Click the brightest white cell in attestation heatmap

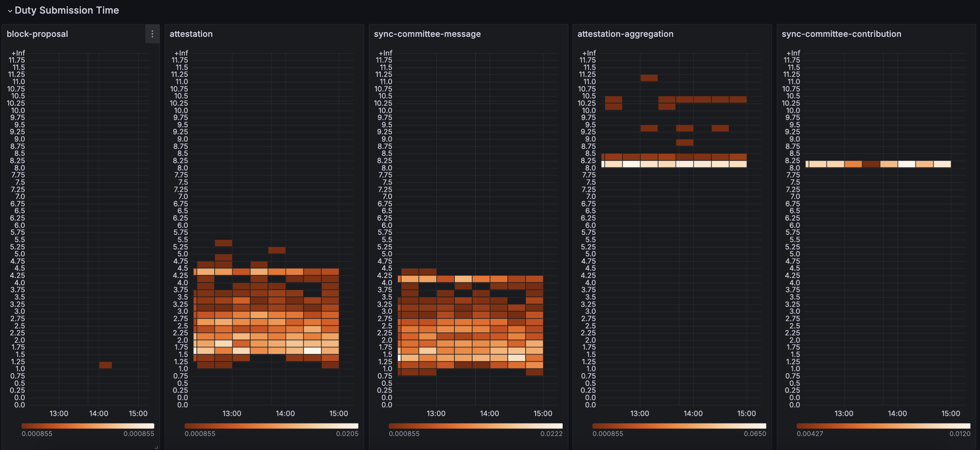(312, 351)
